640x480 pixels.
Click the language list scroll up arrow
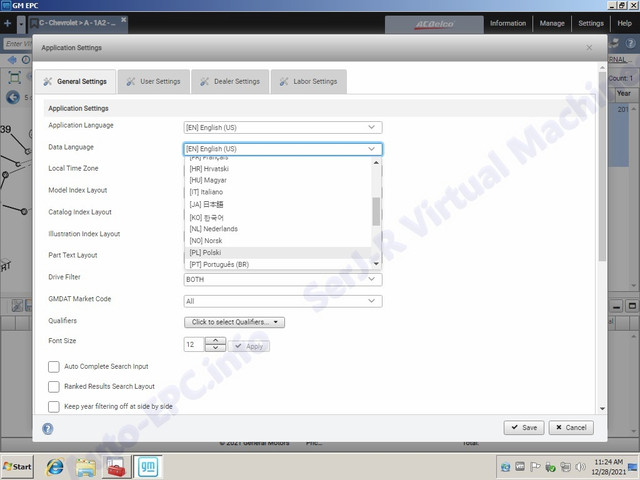click(376, 162)
